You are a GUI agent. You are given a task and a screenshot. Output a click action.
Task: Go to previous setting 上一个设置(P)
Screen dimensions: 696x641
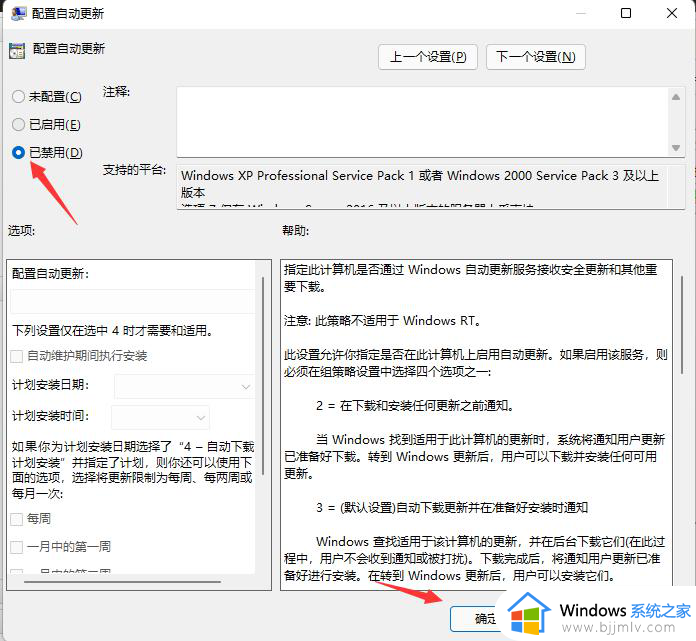[428, 57]
